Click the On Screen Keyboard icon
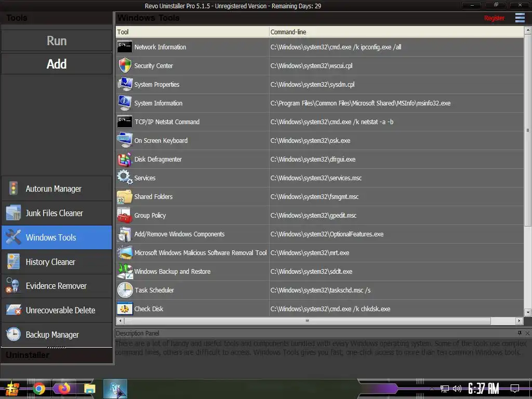 click(125, 140)
